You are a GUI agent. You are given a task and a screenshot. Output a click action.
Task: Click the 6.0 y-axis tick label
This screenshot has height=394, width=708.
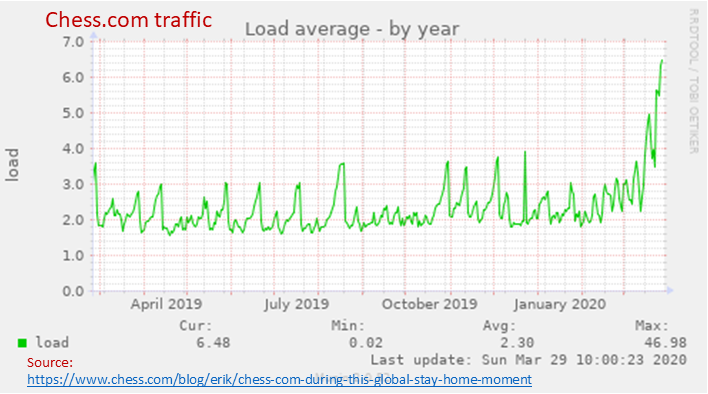73,78
